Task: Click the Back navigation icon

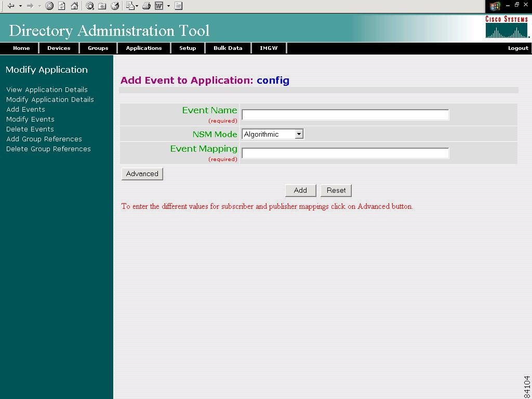Action: 11,6
